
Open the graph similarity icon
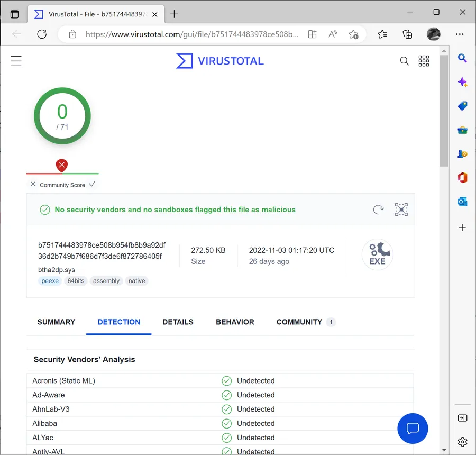(x=401, y=210)
